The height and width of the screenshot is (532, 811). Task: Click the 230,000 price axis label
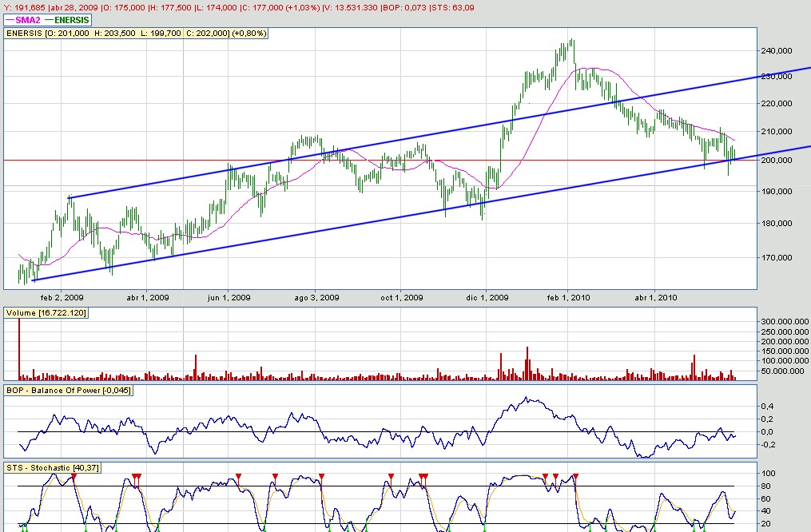(777, 77)
